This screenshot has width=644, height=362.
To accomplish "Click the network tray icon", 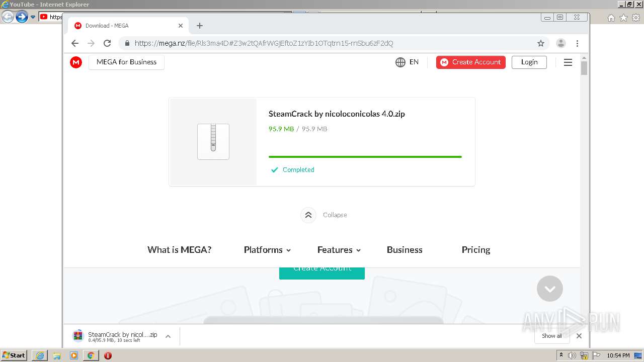I will (x=584, y=355).
